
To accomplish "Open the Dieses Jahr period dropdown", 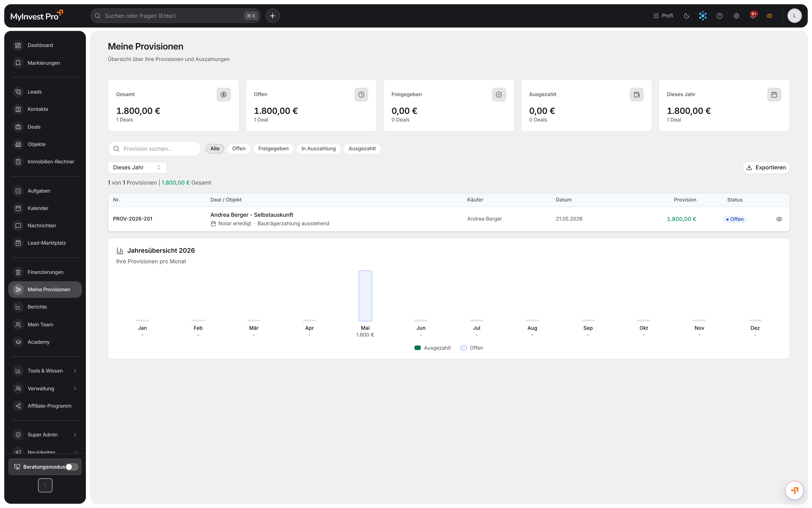I will [x=137, y=167].
